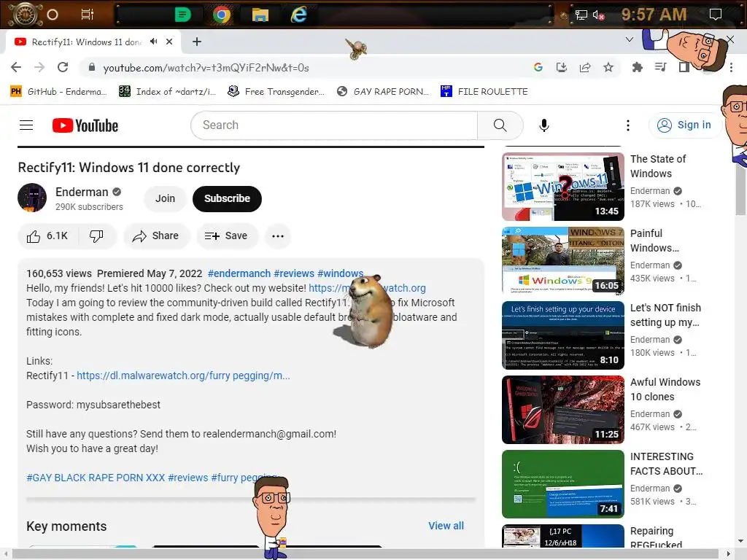
Task: Open 'Awful Windows 10 clones' thumbnail
Action: (x=563, y=410)
